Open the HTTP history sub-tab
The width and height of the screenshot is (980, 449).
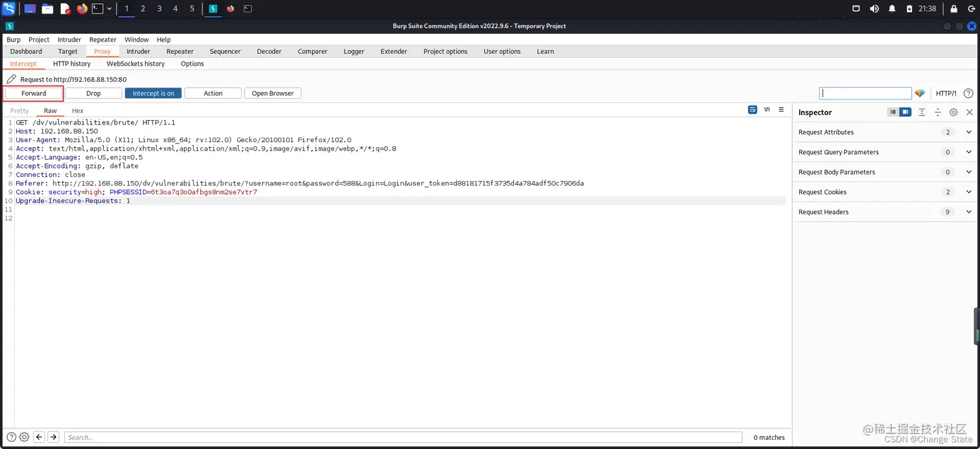(72, 64)
